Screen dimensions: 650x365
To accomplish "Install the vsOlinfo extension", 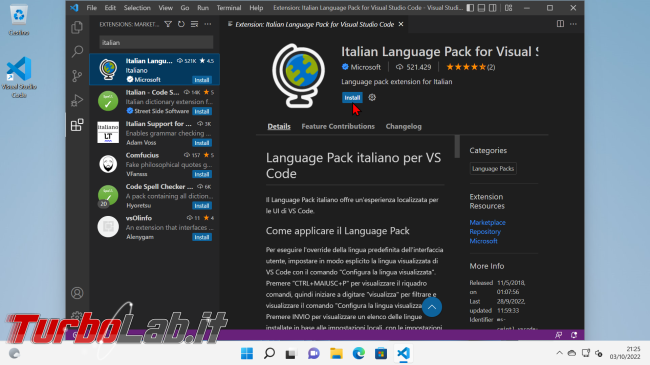I will tap(202, 237).
